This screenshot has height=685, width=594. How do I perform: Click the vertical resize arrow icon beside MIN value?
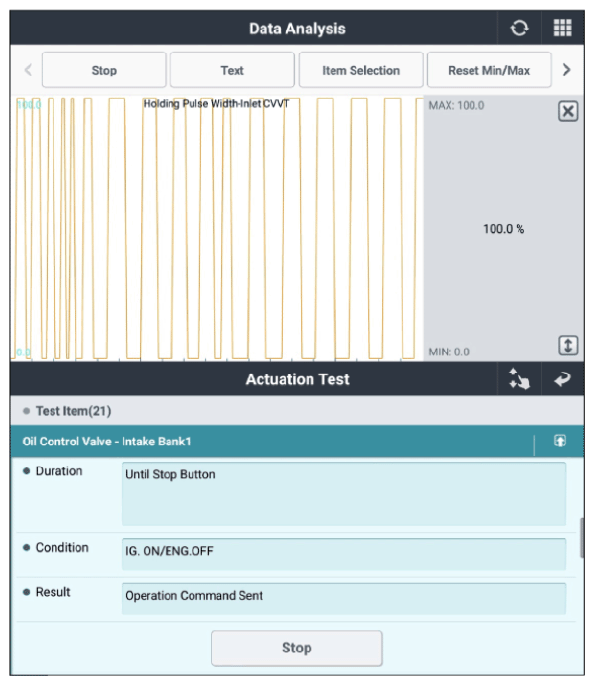568,346
